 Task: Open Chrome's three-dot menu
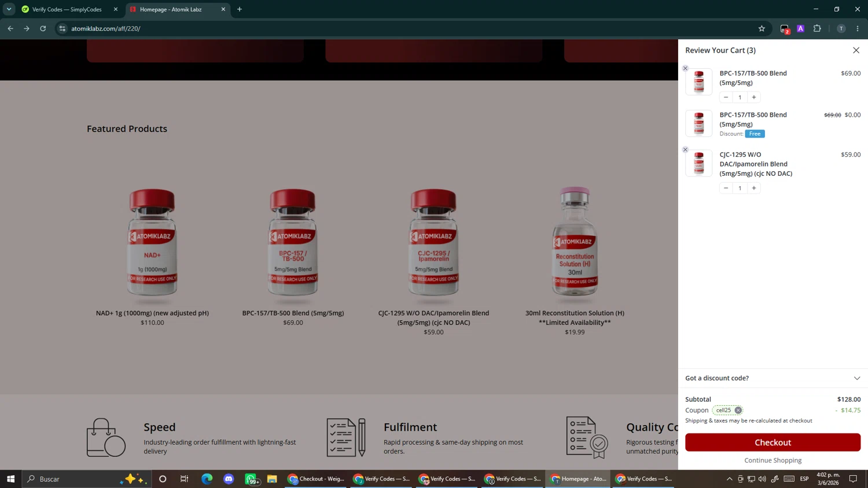tap(858, 28)
